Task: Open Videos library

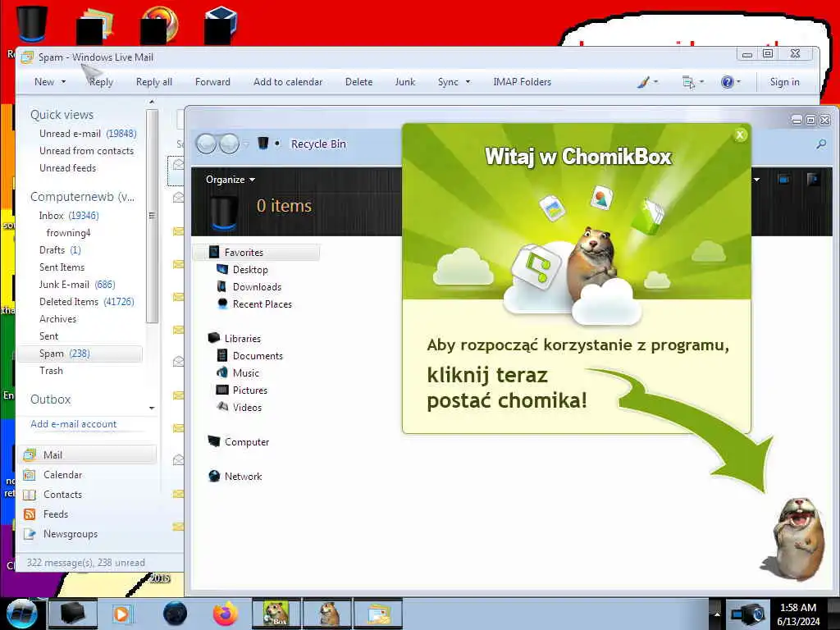Action: (x=247, y=407)
